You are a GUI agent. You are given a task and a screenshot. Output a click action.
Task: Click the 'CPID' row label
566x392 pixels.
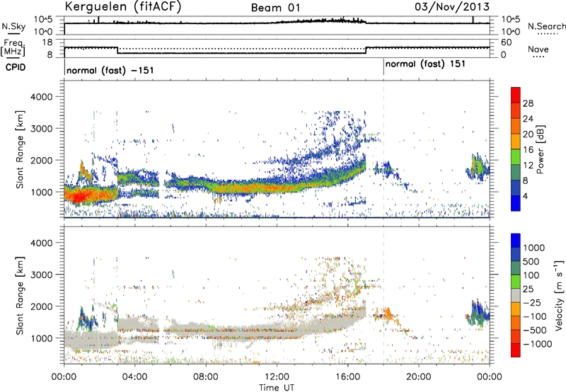16,67
